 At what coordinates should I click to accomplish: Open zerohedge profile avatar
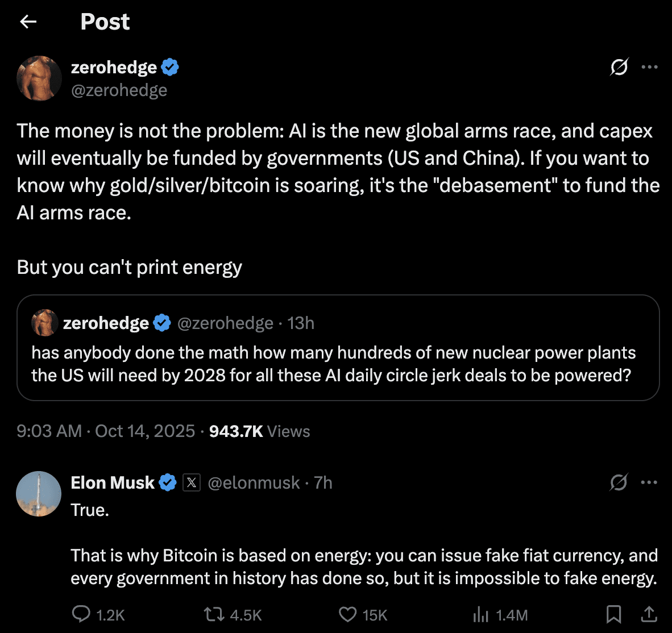39,78
